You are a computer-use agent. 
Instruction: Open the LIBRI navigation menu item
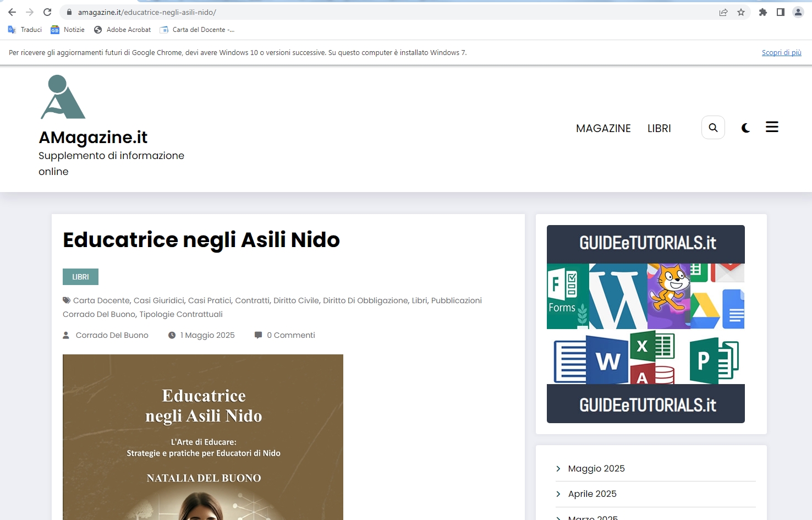(659, 128)
